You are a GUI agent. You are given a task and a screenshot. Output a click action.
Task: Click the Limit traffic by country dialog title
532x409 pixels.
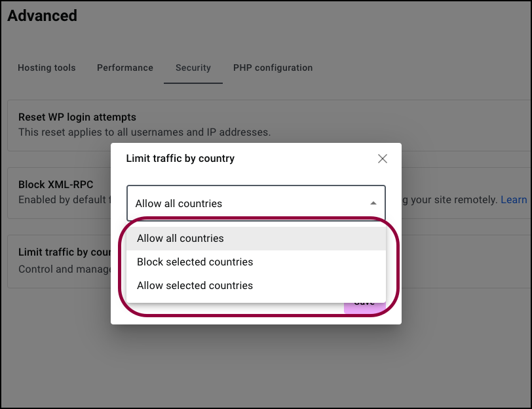point(180,159)
